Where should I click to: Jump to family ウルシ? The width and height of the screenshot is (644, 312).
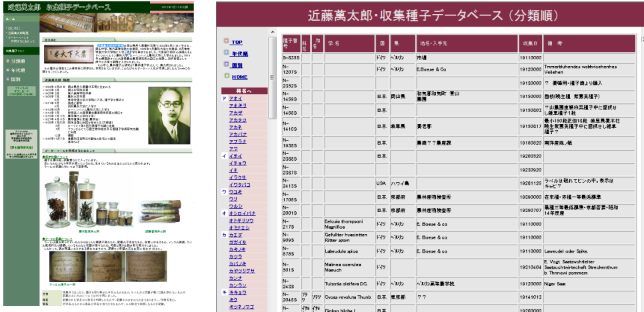236,206
